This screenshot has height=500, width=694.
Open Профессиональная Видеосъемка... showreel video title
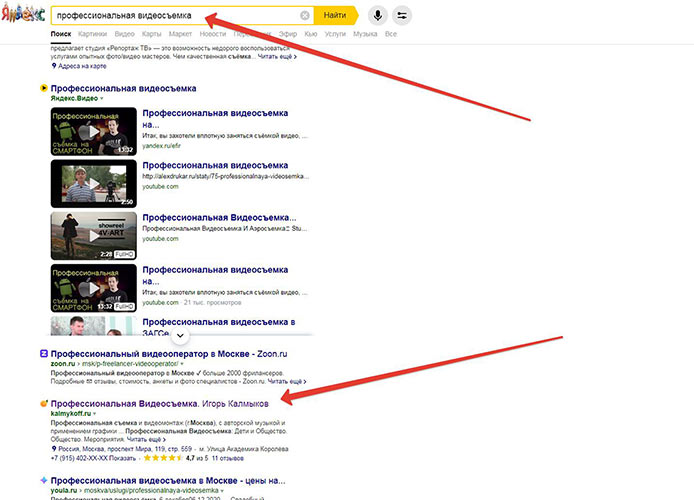click(220, 217)
